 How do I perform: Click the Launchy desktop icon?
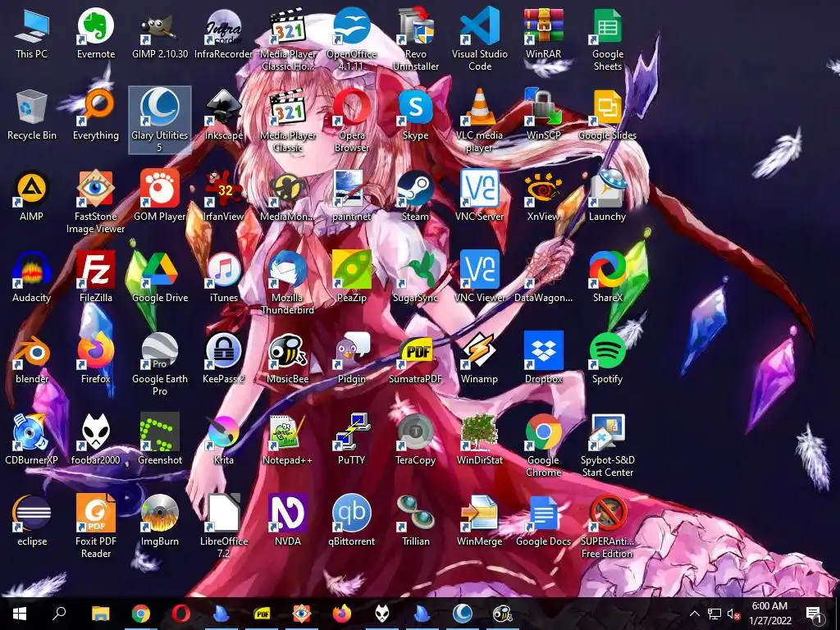click(607, 196)
